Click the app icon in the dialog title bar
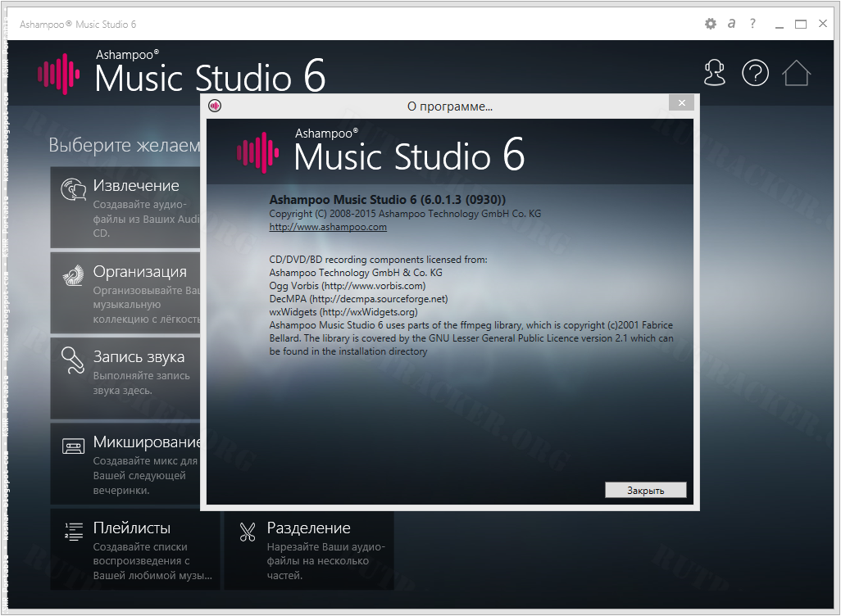 click(215, 106)
